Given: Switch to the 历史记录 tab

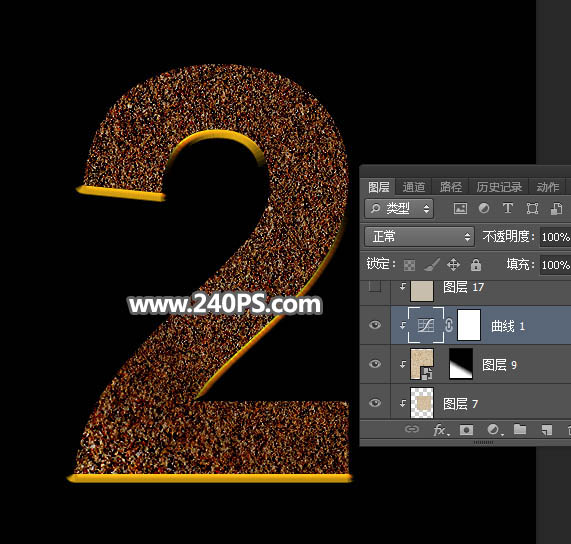Looking at the screenshot, I should 499,187.
